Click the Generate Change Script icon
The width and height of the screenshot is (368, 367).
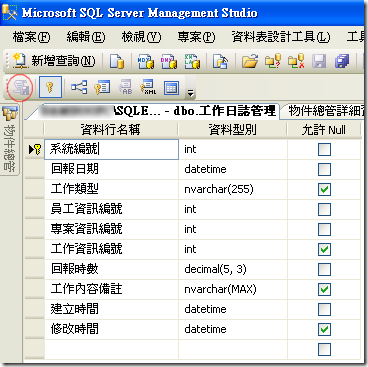20,88
